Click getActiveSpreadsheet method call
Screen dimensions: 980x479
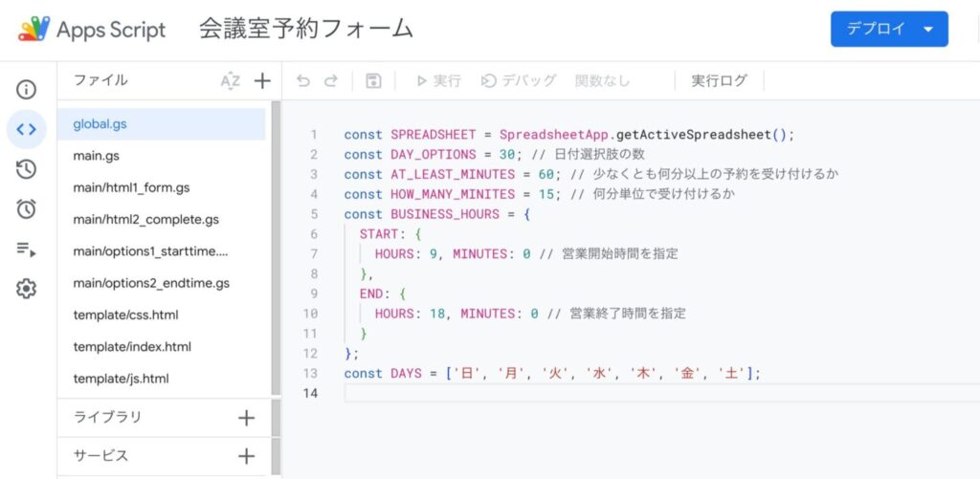click(x=693, y=134)
